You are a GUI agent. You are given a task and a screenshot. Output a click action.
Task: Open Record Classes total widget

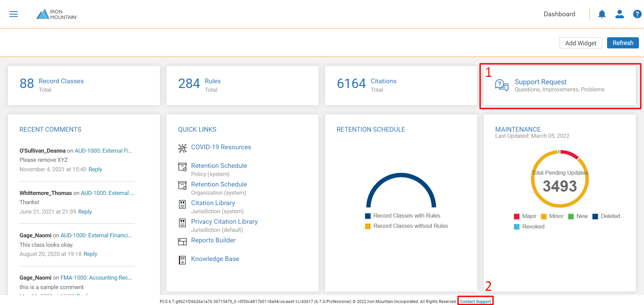pyautogui.click(x=84, y=86)
